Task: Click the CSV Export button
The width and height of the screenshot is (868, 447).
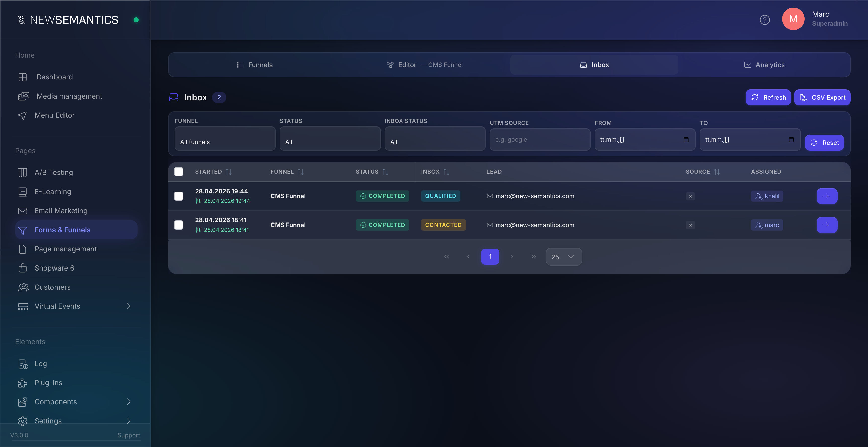Action: [822, 98]
